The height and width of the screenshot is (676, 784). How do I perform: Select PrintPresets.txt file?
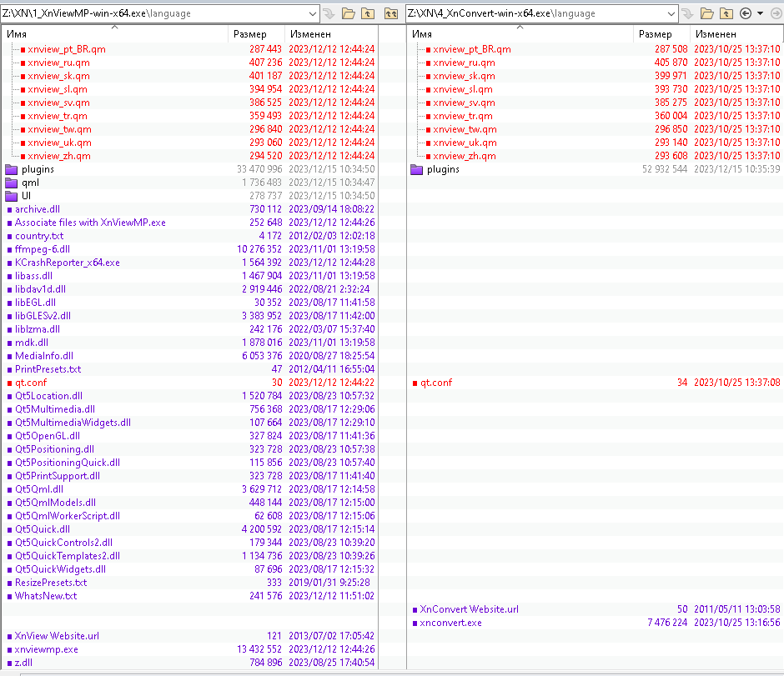click(x=48, y=369)
